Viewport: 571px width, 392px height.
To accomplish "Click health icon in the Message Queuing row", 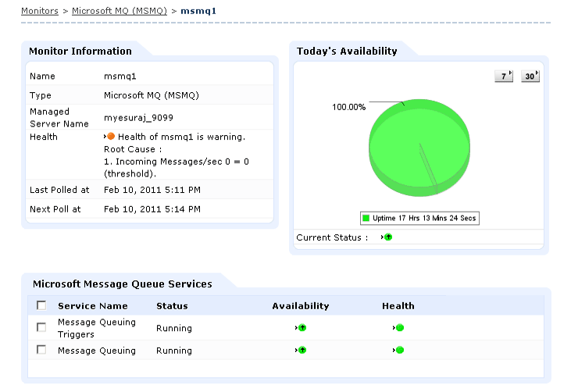I will click(x=400, y=350).
